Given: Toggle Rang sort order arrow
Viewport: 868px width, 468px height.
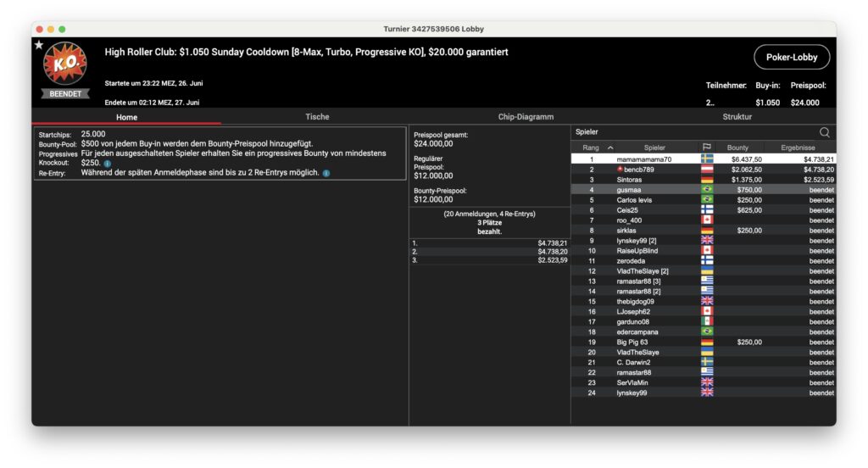Looking at the screenshot, I should point(610,148).
